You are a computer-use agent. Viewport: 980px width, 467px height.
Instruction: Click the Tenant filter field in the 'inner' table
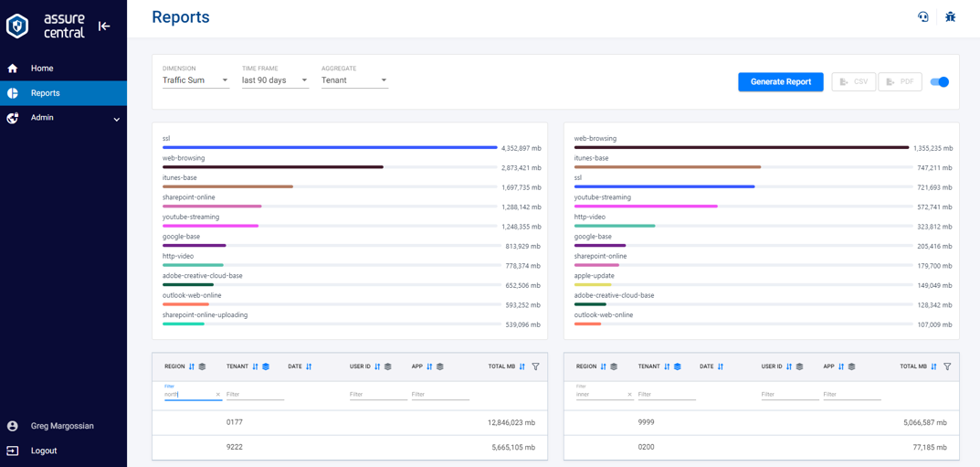point(667,395)
